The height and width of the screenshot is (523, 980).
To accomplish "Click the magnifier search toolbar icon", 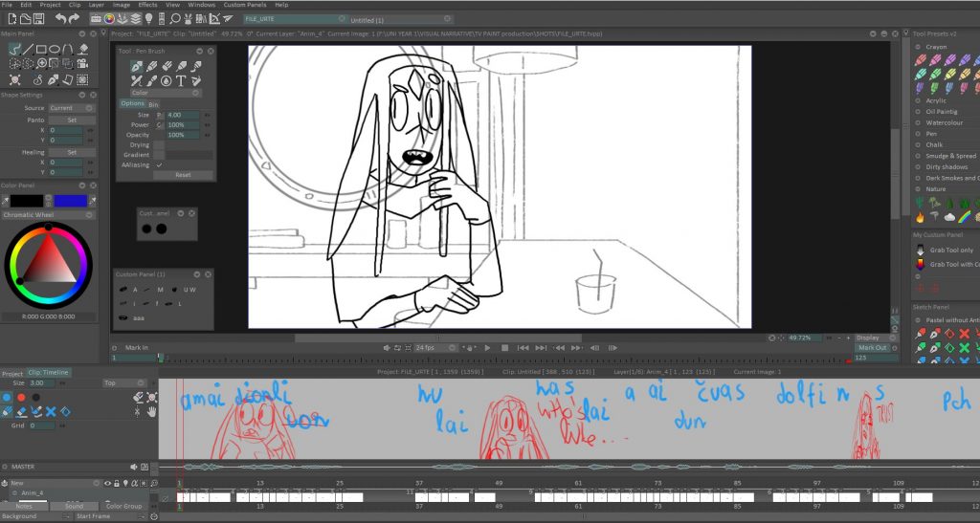I will [x=176, y=19].
